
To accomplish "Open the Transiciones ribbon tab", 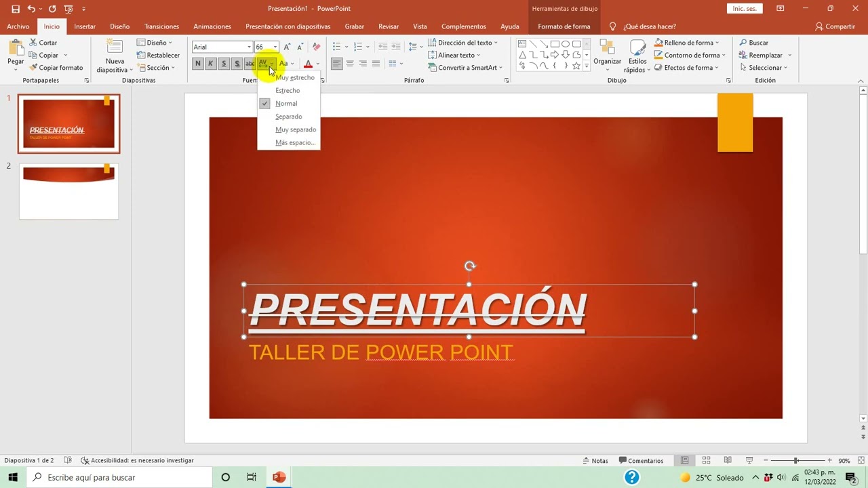I will (161, 26).
